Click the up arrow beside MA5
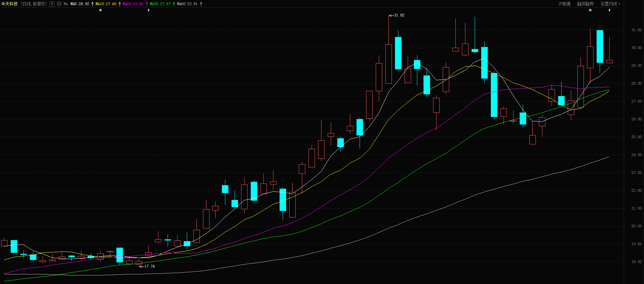 coord(92,4)
